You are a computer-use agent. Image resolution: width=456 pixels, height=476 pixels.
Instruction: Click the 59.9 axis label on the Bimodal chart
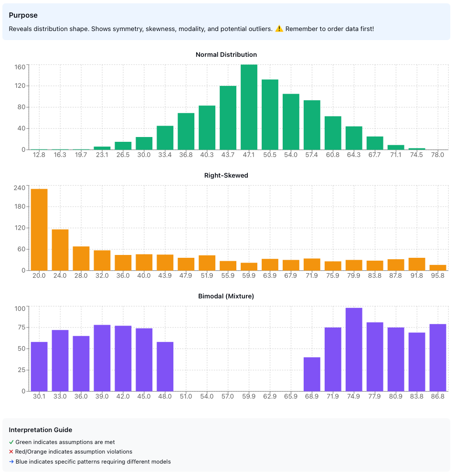click(249, 396)
